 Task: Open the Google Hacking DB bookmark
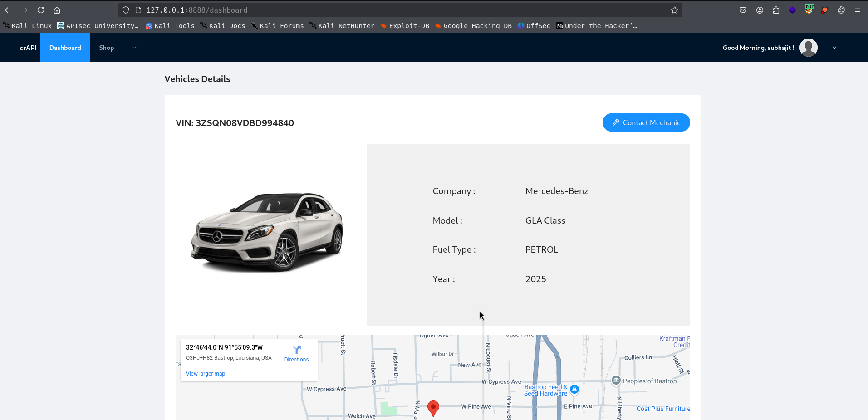pos(473,26)
